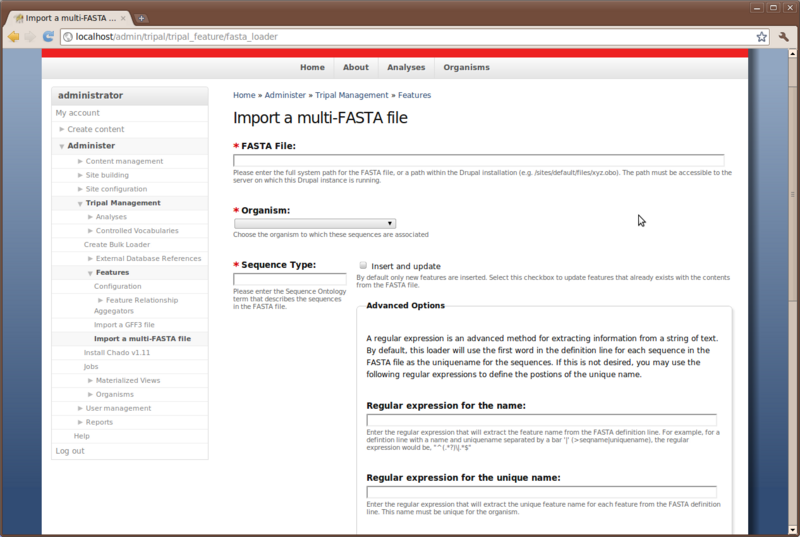
Task: Expand Site configuration arrow
Action: click(x=80, y=189)
